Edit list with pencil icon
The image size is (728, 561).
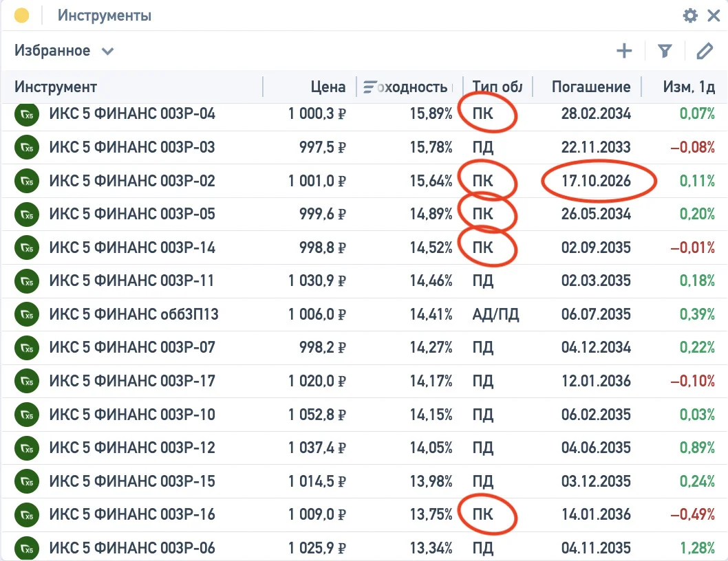[705, 51]
